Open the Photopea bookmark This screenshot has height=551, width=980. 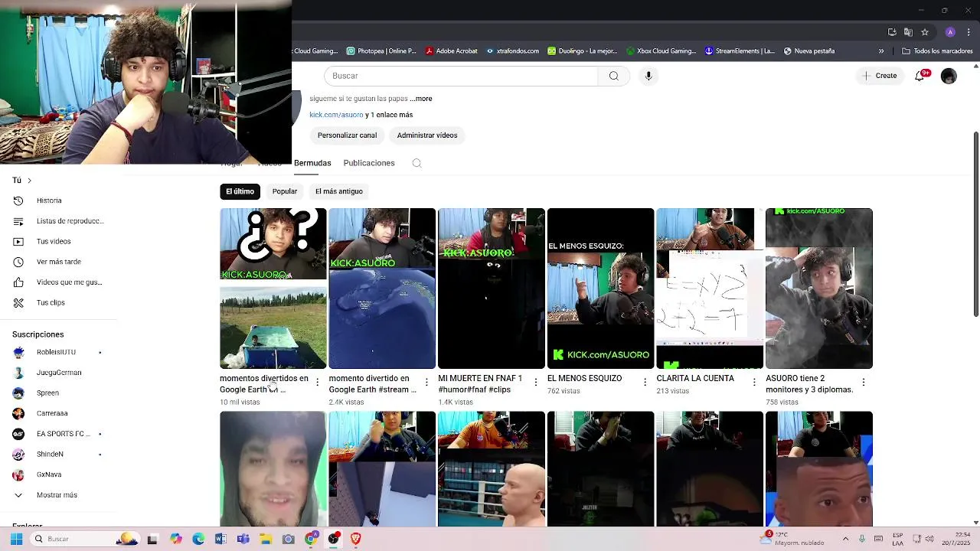tap(382, 51)
